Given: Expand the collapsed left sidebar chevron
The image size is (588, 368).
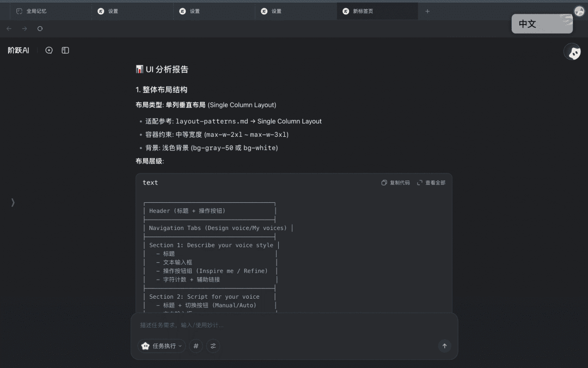Looking at the screenshot, I should (x=13, y=202).
